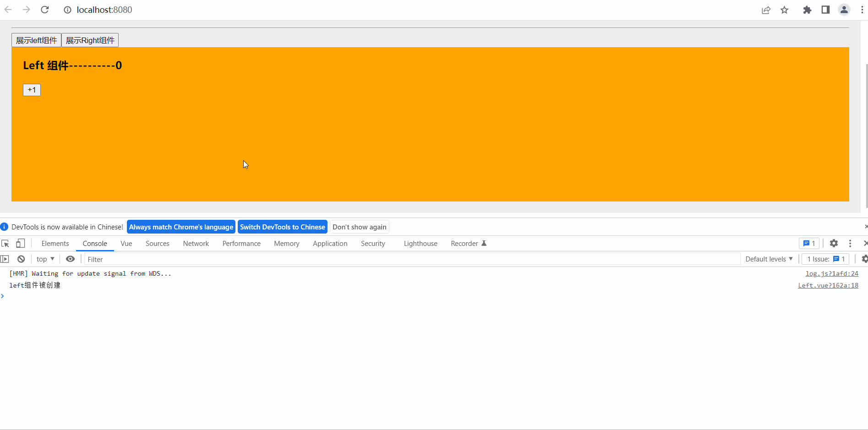Click Switch DevTools to Chinese
This screenshot has height=430, width=868.
(283, 227)
